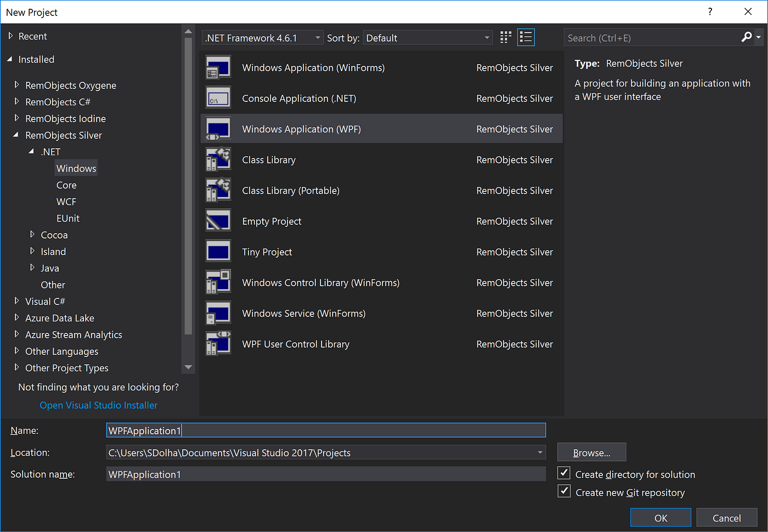This screenshot has width=768, height=532.
Task: Select the Class Library template icon
Action: tap(218, 160)
